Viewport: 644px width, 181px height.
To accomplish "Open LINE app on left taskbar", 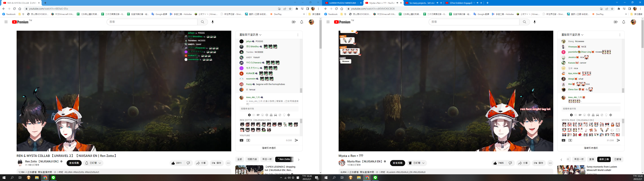I will click(53, 178).
